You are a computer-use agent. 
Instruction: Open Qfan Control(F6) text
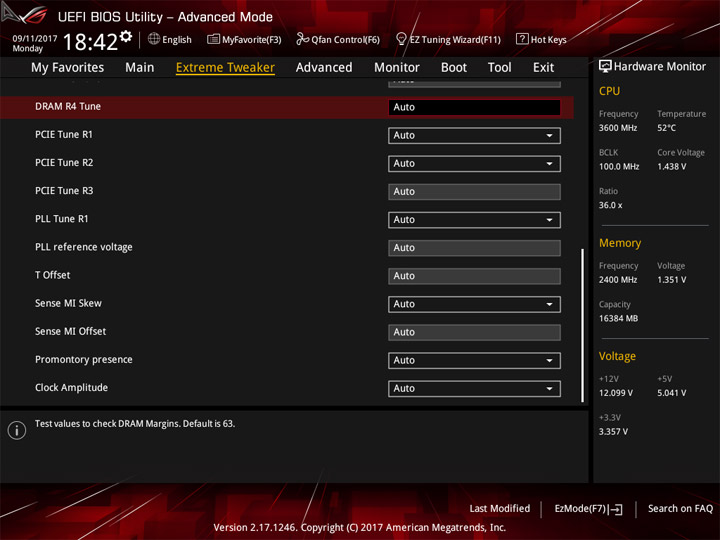coord(345,40)
